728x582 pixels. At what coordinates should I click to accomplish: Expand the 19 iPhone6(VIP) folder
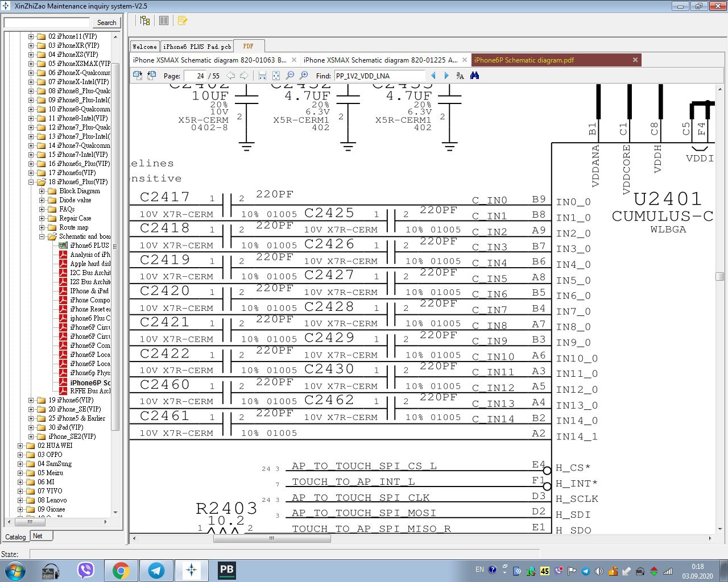31,400
